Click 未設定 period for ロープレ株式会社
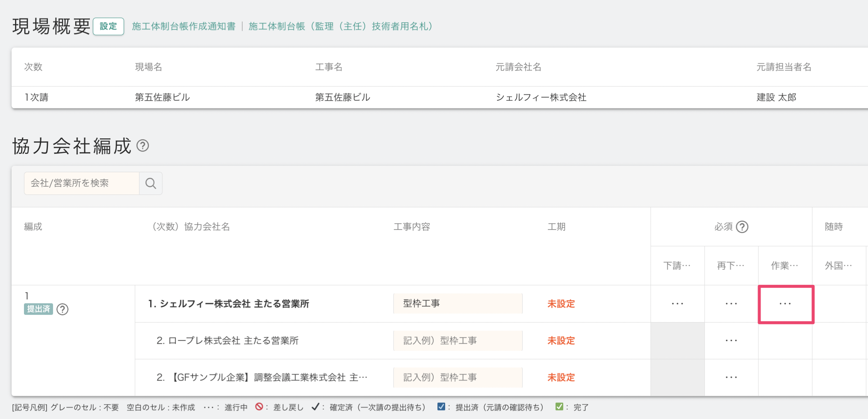868x419 pixels. coord(561,341)
